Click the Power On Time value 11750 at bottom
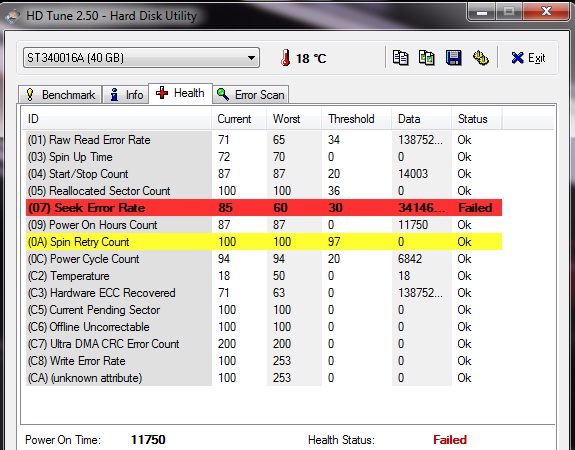The height and width of the screenshot is (450, 575). point(148,439)
